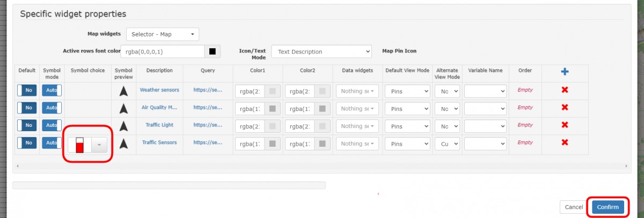This screenshot has height=218, width=644.
Task: Toggle the Default switch for Weather sensors
Action: coord(26,91)
